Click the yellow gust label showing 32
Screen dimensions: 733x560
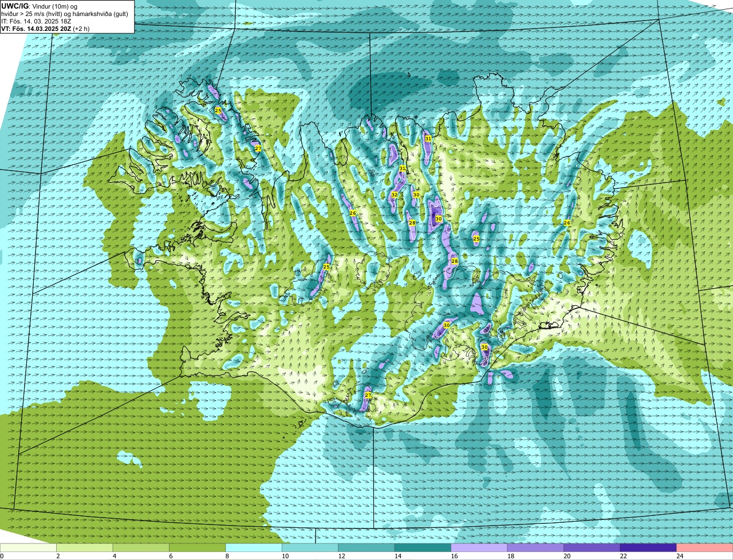(x=394, y=195)
